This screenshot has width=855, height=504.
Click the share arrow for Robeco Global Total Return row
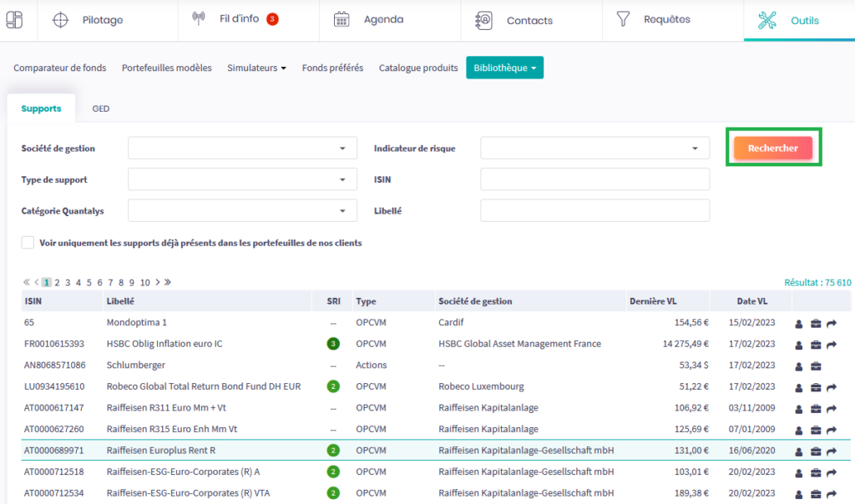832,387
